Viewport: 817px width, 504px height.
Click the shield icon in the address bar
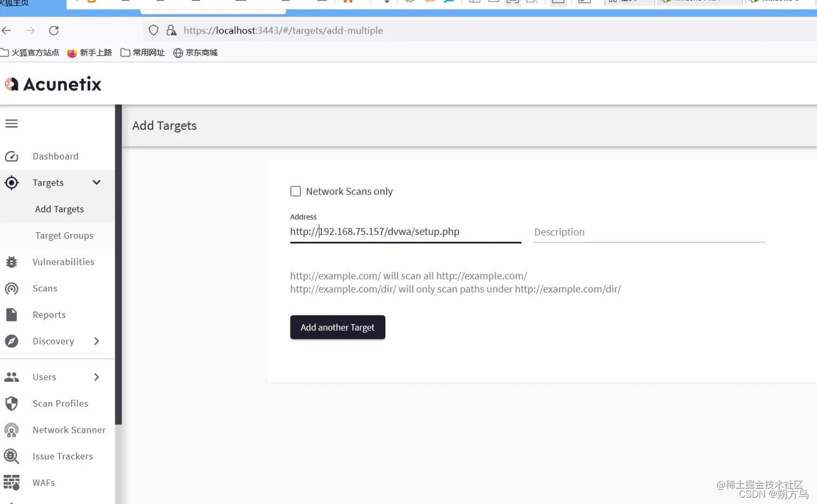pyautogui.click(x=153, y=31)
